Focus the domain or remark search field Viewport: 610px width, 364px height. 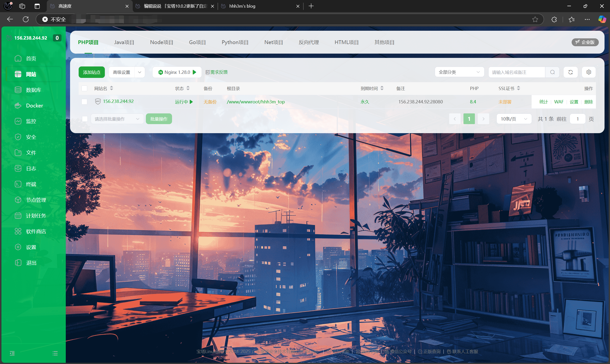point(517,72)
